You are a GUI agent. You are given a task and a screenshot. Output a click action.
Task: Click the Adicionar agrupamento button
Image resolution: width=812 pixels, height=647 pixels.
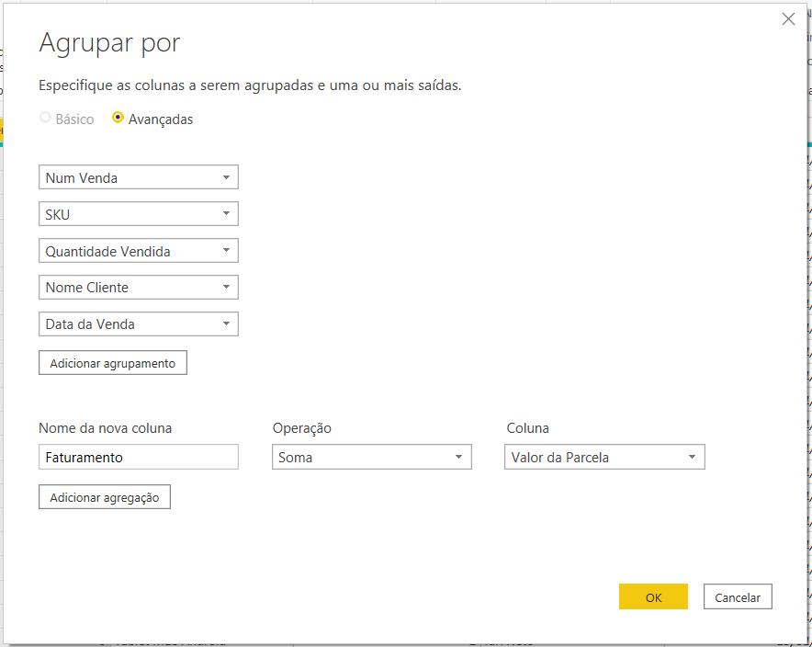tap(113, 363)
